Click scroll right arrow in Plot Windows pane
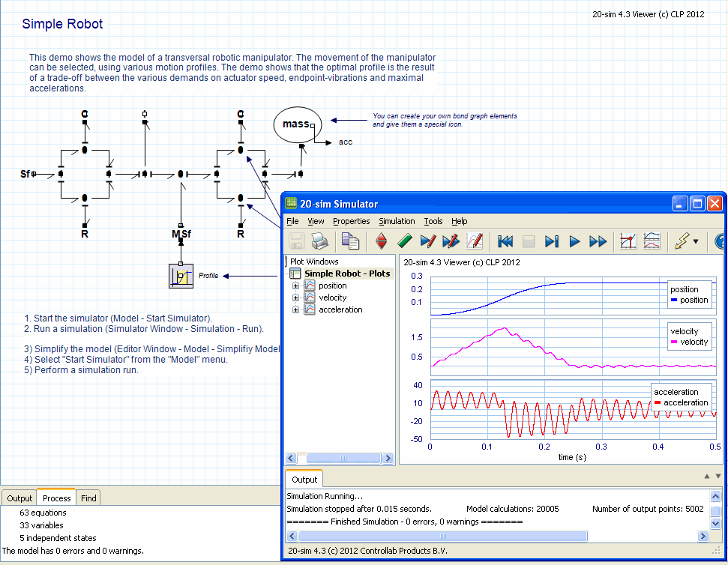728x565 pixels. (388, 459)
